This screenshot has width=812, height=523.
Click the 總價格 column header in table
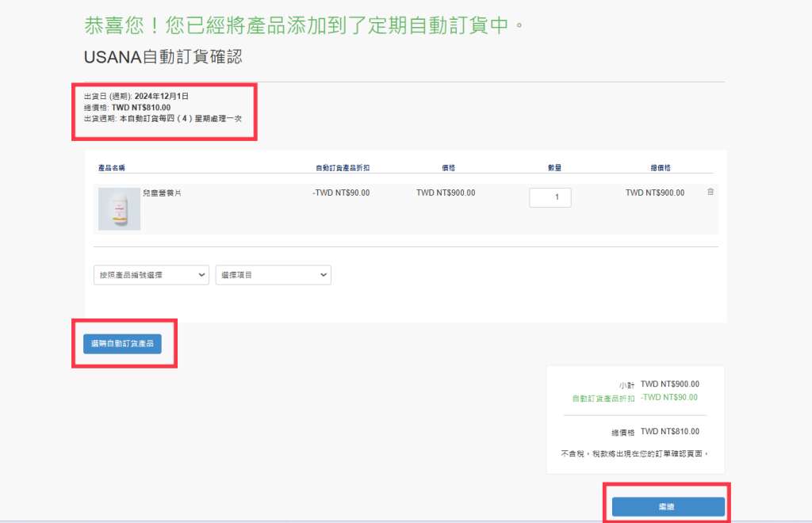pyautogui.click(x=661, y=168)
